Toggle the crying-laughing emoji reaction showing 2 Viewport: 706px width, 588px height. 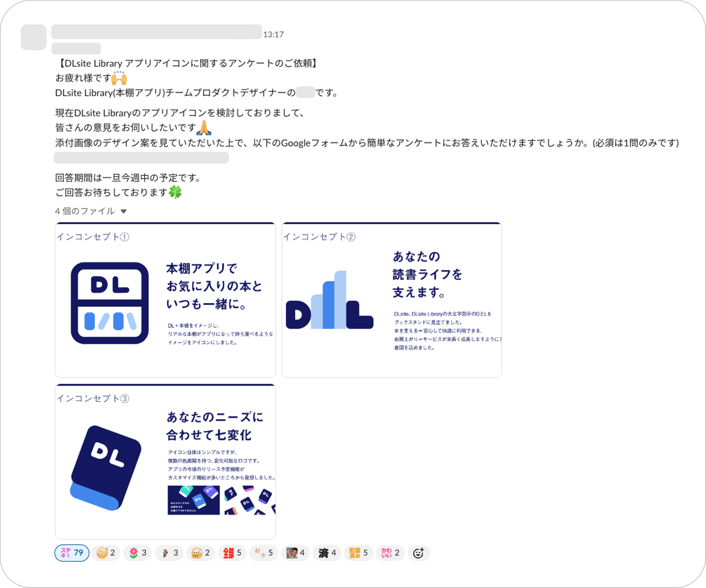(106, 553)
